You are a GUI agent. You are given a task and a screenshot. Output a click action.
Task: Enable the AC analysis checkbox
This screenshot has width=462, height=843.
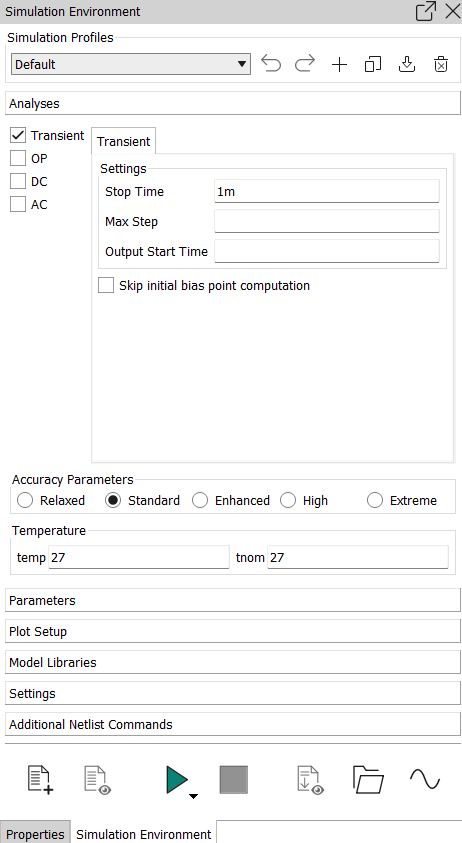coord(18,204)
